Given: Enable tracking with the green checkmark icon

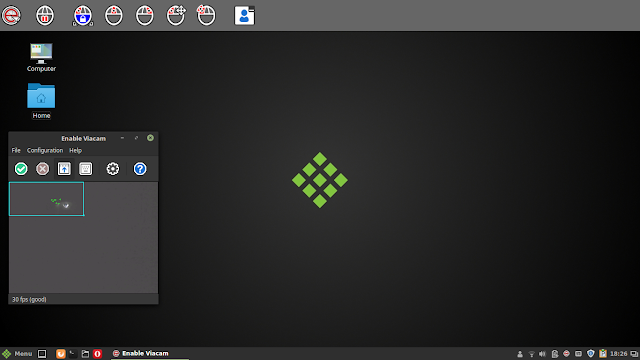Looking at the screenshot, I should [21, 169].
